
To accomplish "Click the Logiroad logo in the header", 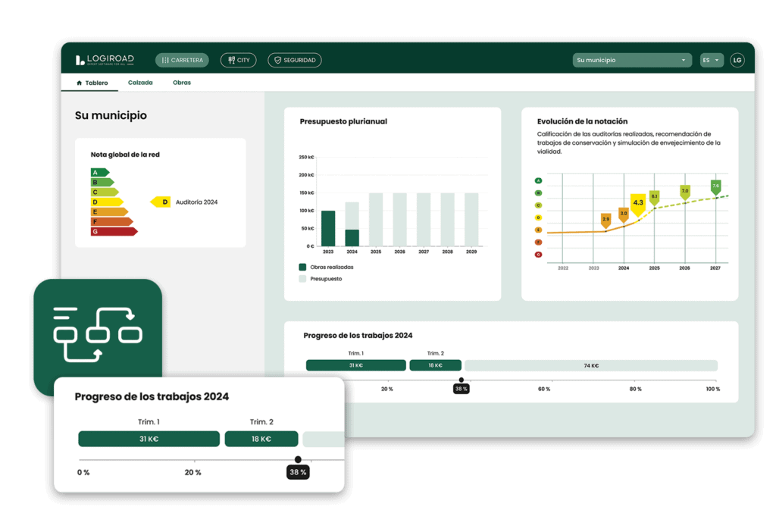I will 104,60.
